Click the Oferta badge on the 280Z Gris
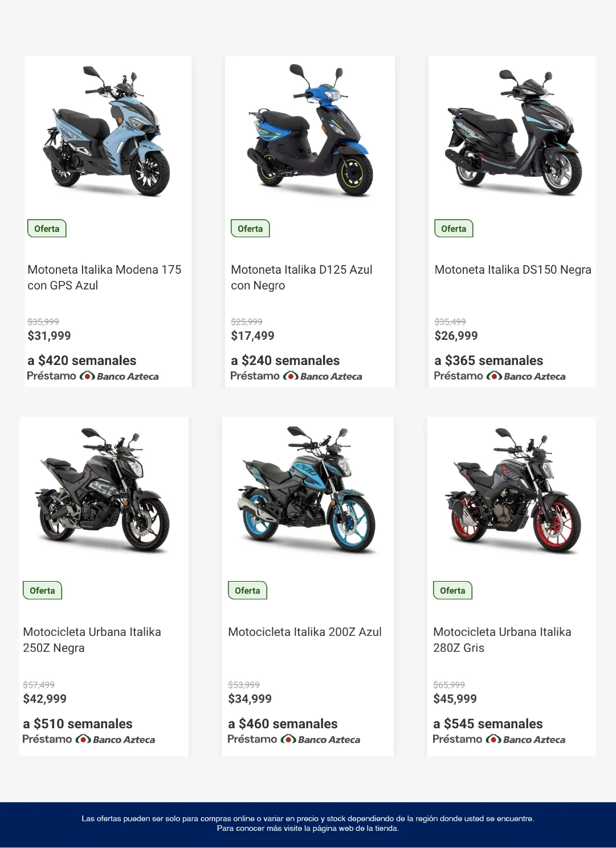Viewport: 616px width, 848px height. pos(452,591)
